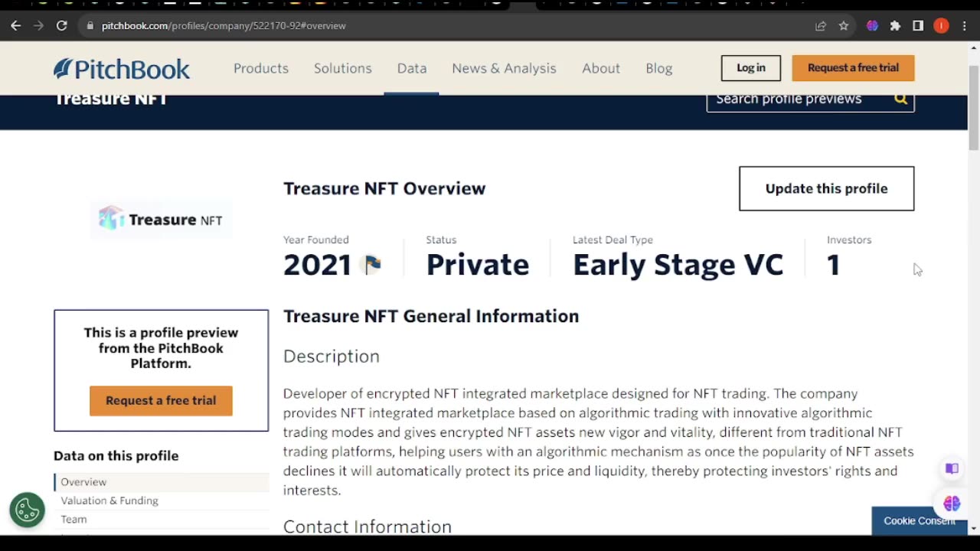Click the Treasure NFT company logo
This screenshot has width=980, height=551.
(x=161, y=220)
